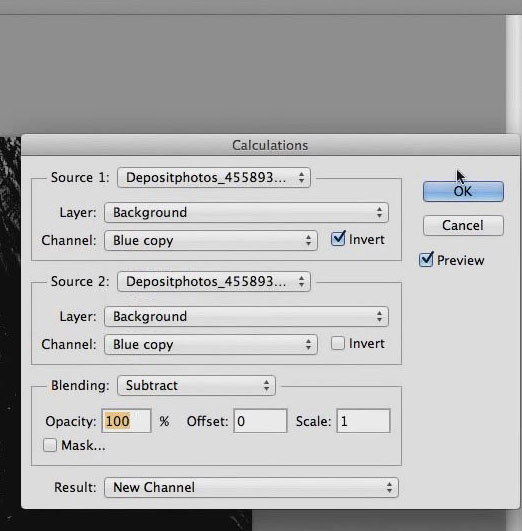
Task: Open the Source 2 document dropdown
Action: (x=214, y=281)
